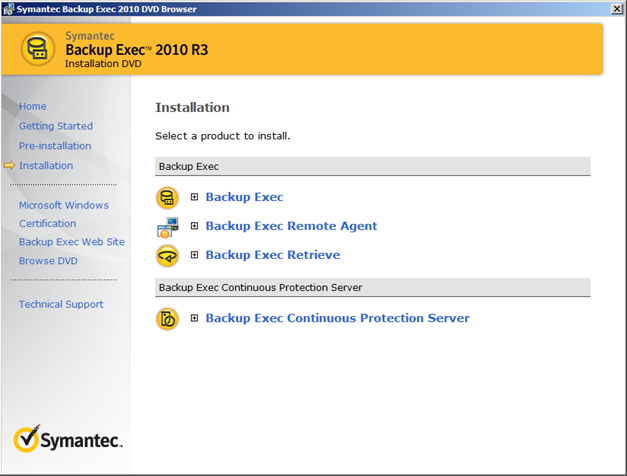627x476 pixels.
Task: Click the Backup Exec logo in header banner
Action: tap(38, 49)
